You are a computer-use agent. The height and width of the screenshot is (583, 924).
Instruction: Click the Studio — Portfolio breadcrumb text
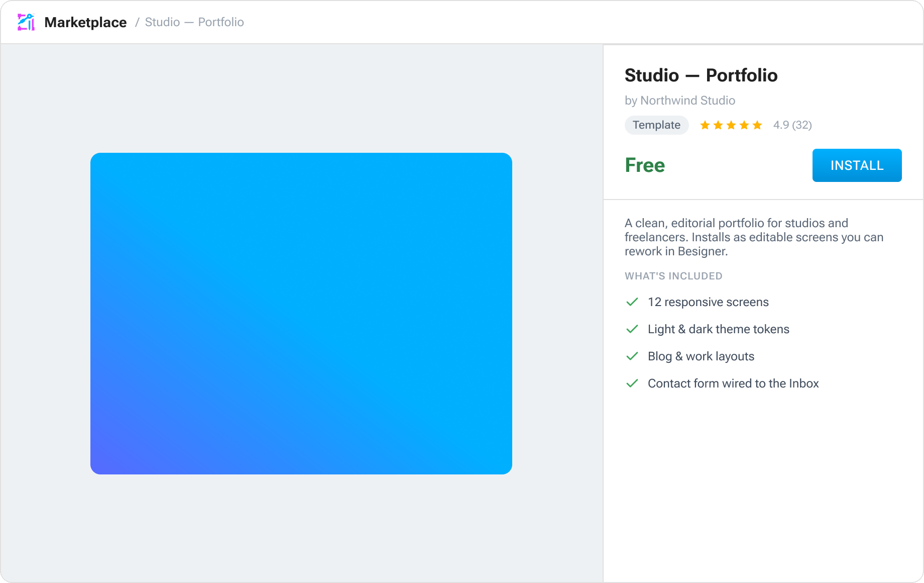tap(194, 22)
